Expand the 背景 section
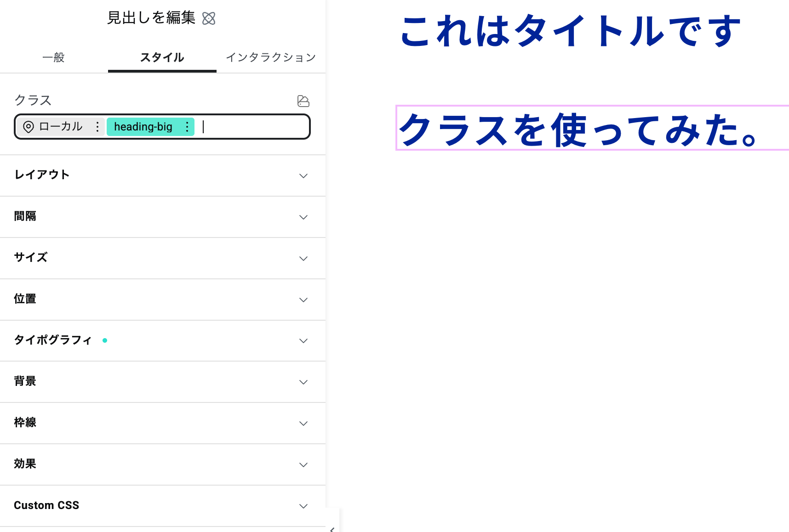 point(303,382)
